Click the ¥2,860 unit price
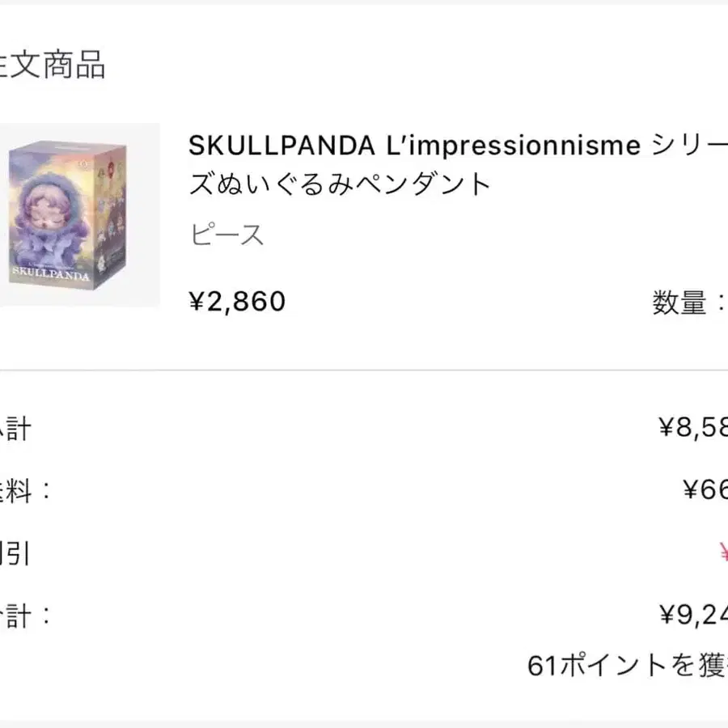 coord(237,302)
